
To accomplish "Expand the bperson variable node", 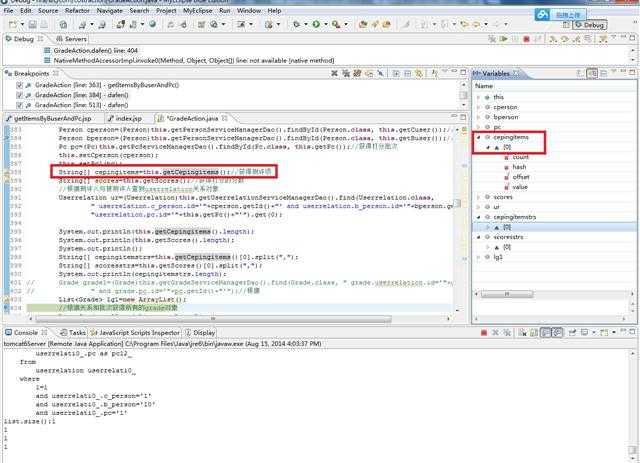I will click(479, 117).
